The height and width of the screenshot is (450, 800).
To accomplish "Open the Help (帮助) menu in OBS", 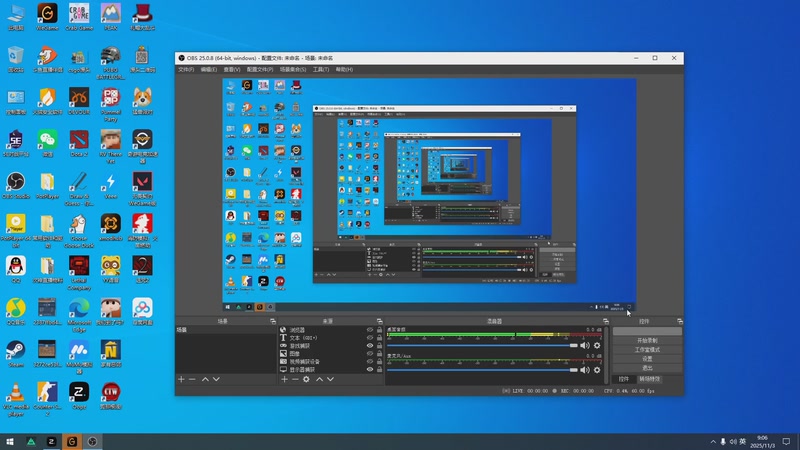I will pos(344,69).
